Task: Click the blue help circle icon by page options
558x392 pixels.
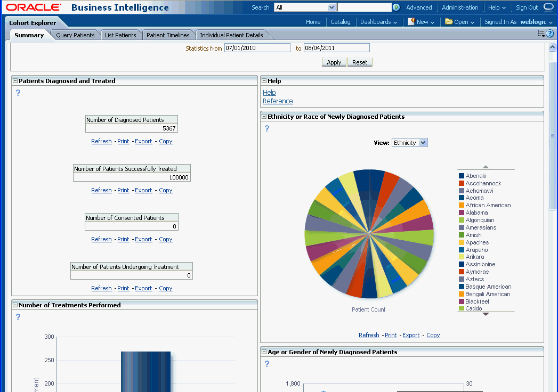Action: click(550, 34)
